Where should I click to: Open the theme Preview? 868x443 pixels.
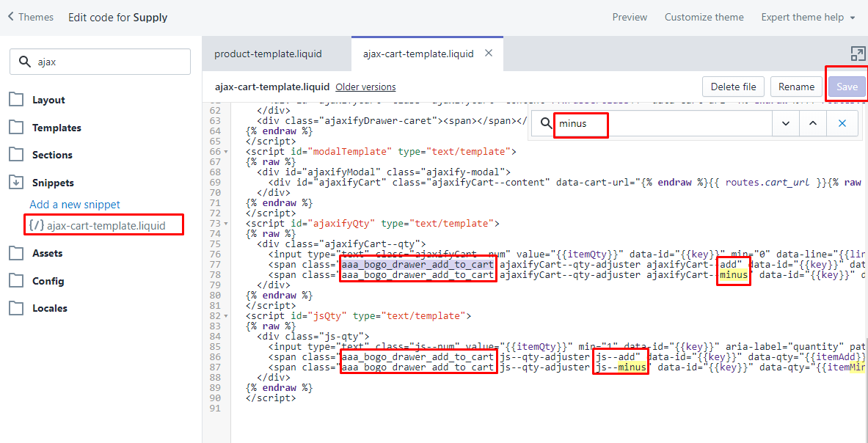tap(630, 17)
